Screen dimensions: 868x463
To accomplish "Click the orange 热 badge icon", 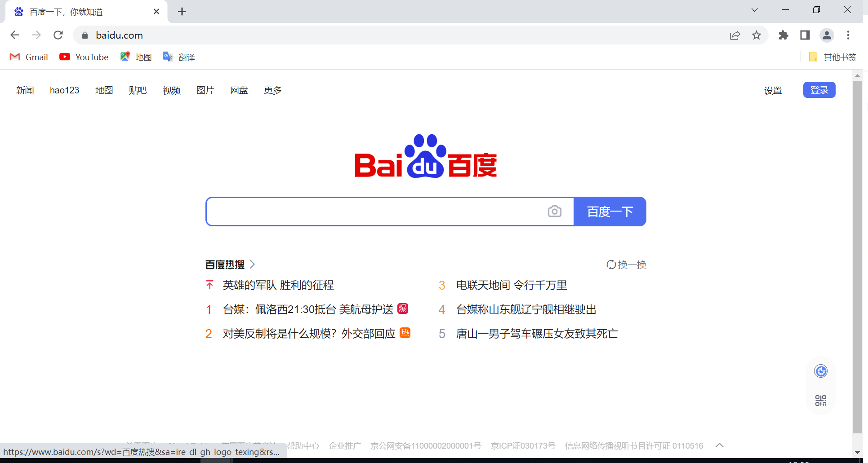I will tap(405, 333).
